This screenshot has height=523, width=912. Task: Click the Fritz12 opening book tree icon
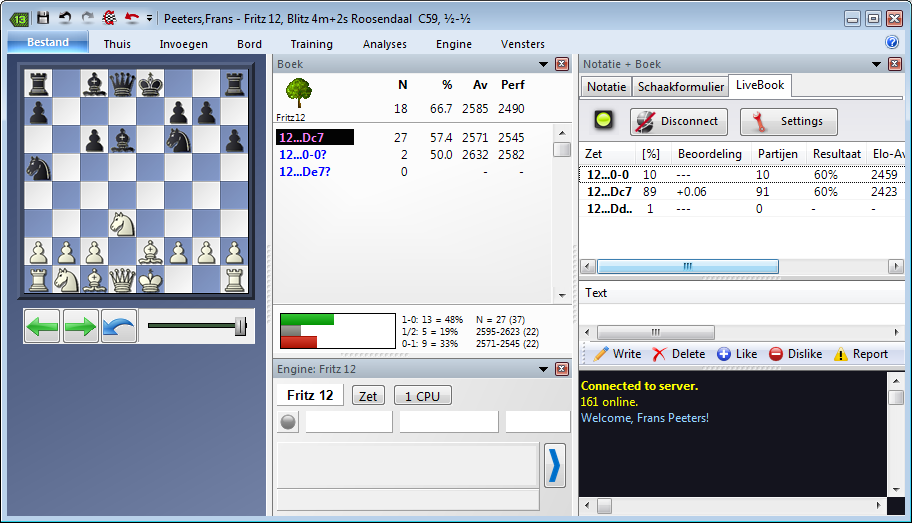pos(298,93)
